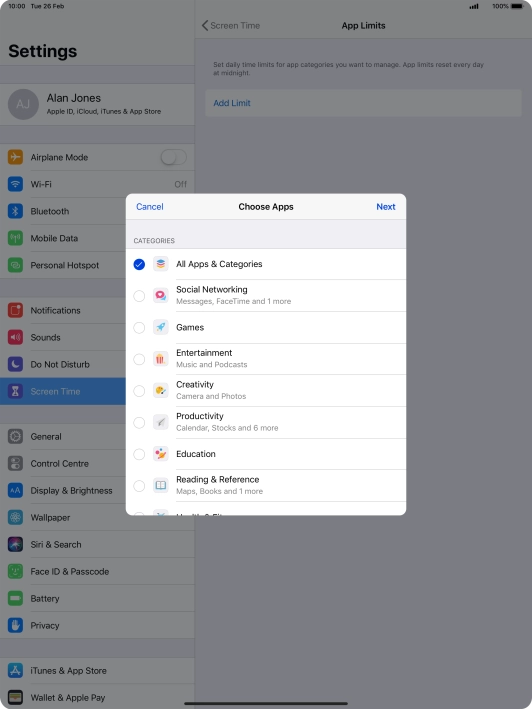Open the Privacy settings row
Screen dimensions: 532x709
point(97,625)
